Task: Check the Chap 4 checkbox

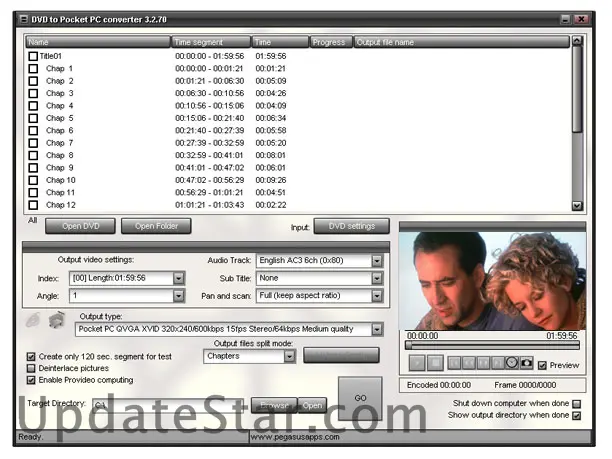Action: tap(33, 106)
